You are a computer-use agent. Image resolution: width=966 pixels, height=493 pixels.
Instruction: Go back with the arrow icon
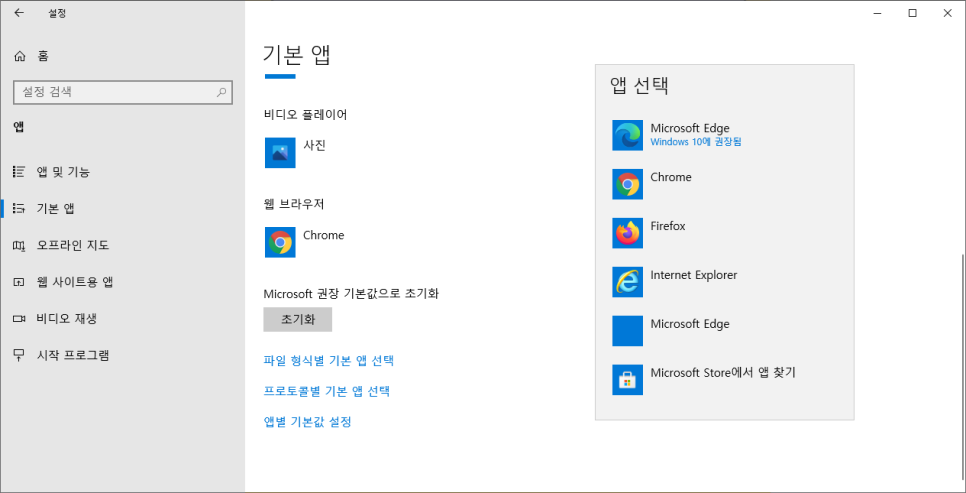19,13
